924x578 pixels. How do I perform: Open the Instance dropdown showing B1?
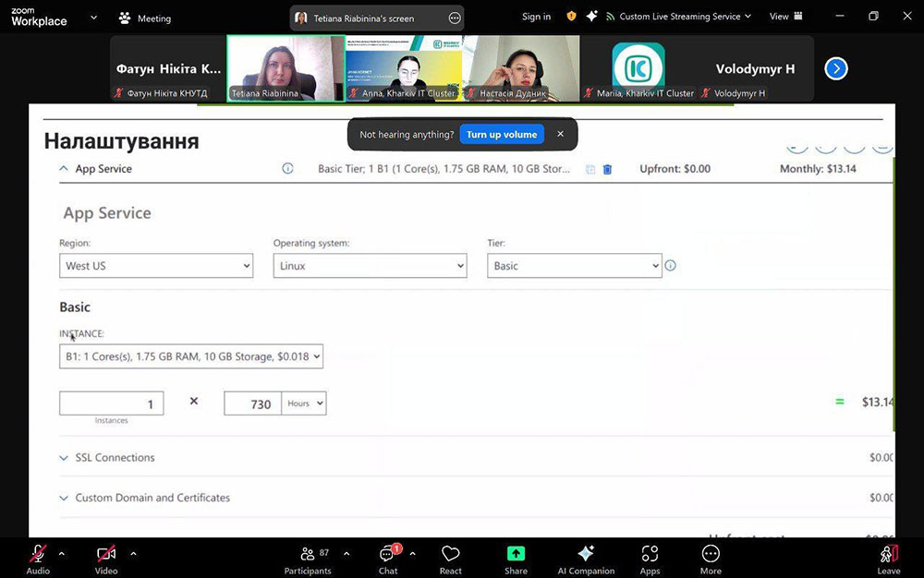[191, 356]
